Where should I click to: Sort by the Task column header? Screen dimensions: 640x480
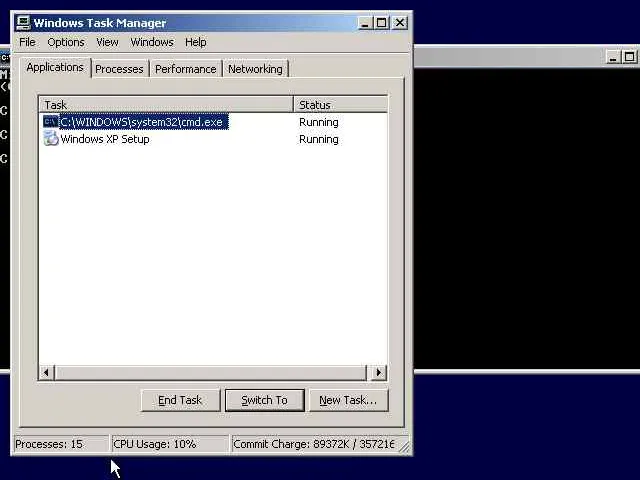pos(166,104)
